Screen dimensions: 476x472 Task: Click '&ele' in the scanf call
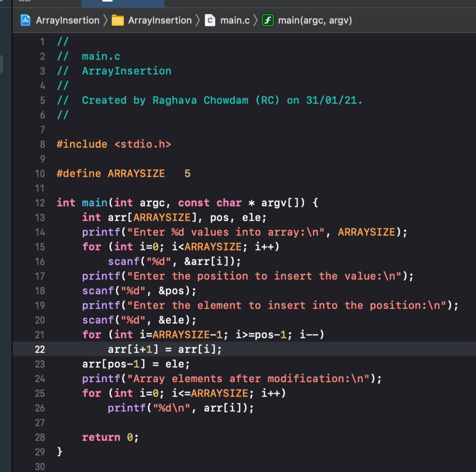171,320
